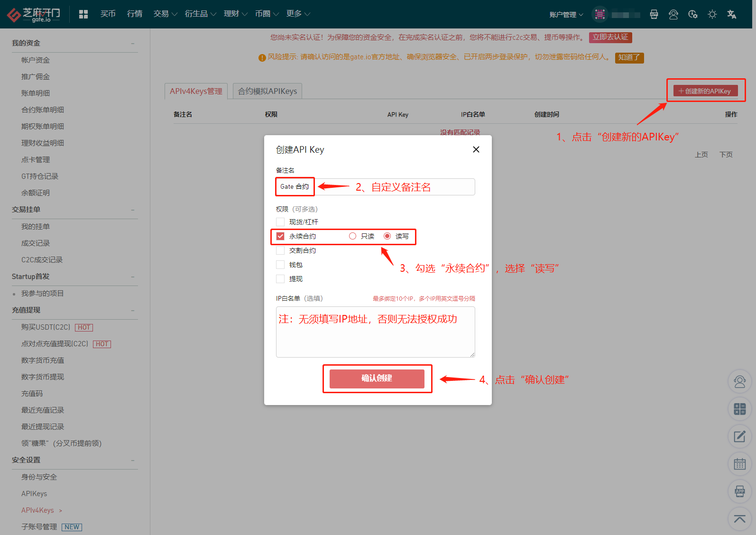This screenshot has width=756, height=535.
Task: Click floating feedback edit icon
Action: pos(740,436)
